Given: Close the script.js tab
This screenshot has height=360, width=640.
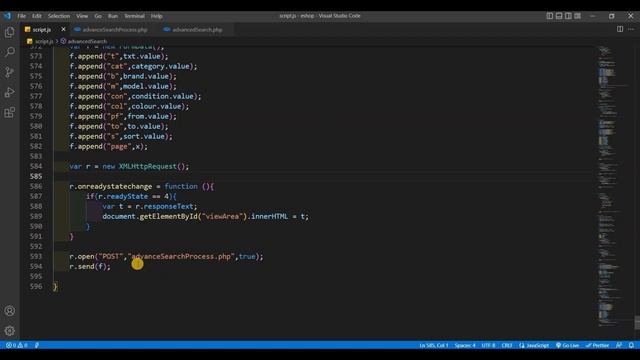Looking at the screenshot, I should point(63,29).
